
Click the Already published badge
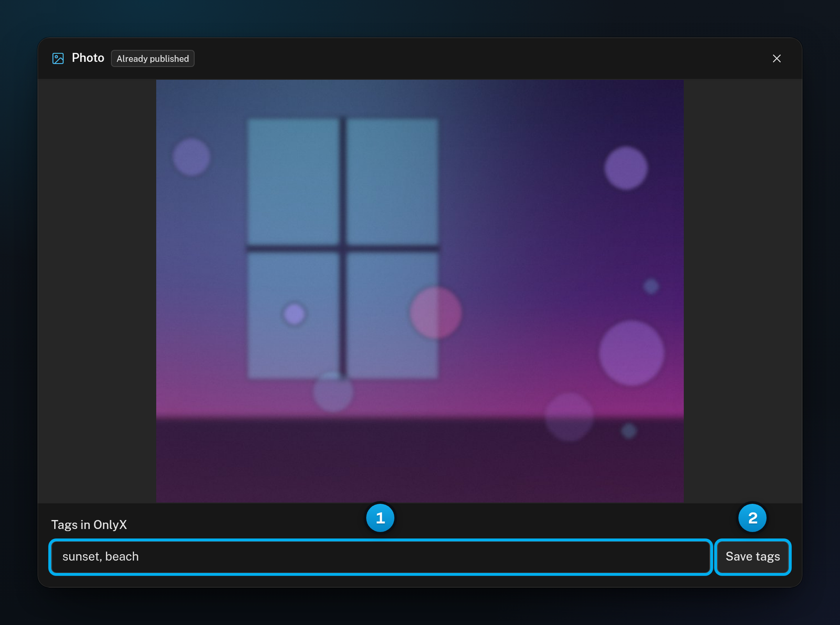click(x=153, y=58)
